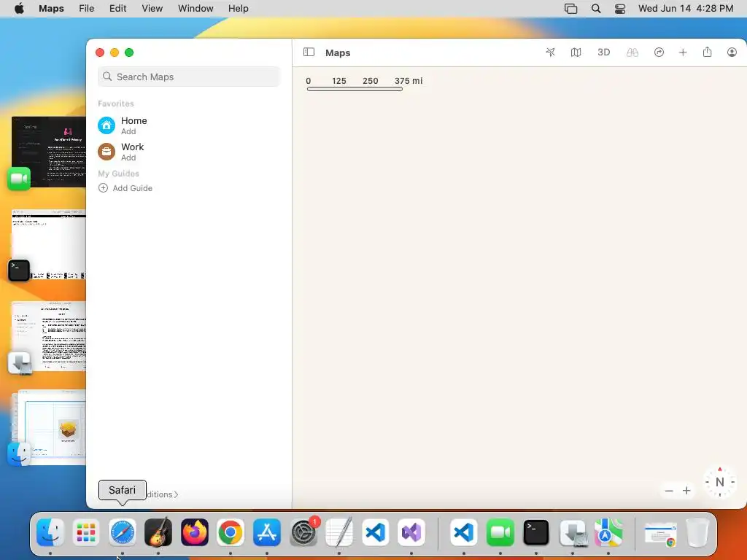This screenshot has width=747, height=560.
Task: Open the Share icon in Maps toolbar
Action: [x=707, y=52]
